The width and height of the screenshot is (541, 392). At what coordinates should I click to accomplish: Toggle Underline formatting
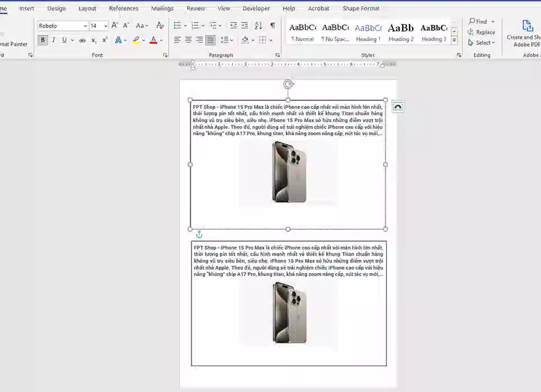pyautogui.click(x=64, y=40)
